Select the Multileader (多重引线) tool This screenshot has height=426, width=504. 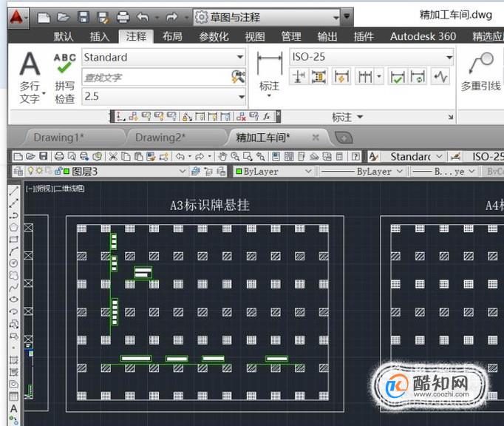pos(481,72)
